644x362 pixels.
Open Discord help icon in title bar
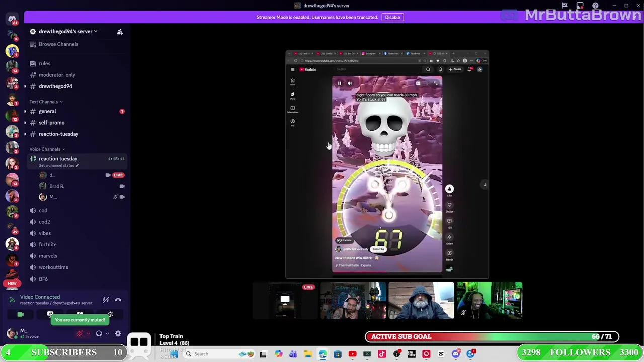click(x=595, y=6)
